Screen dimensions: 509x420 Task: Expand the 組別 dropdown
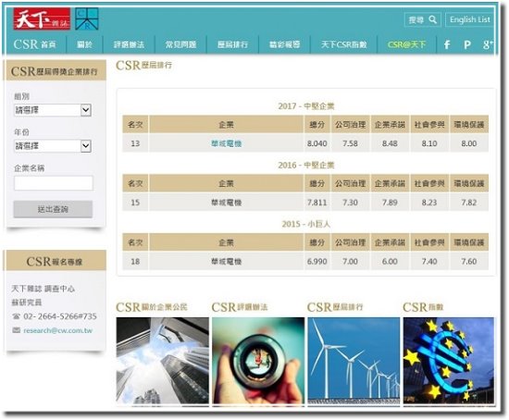point(53,110)
